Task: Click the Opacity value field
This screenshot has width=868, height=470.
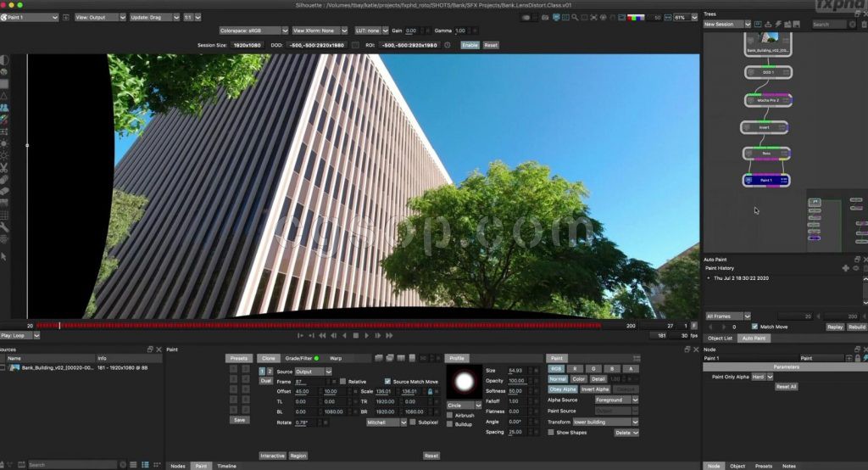Action: 520,381
